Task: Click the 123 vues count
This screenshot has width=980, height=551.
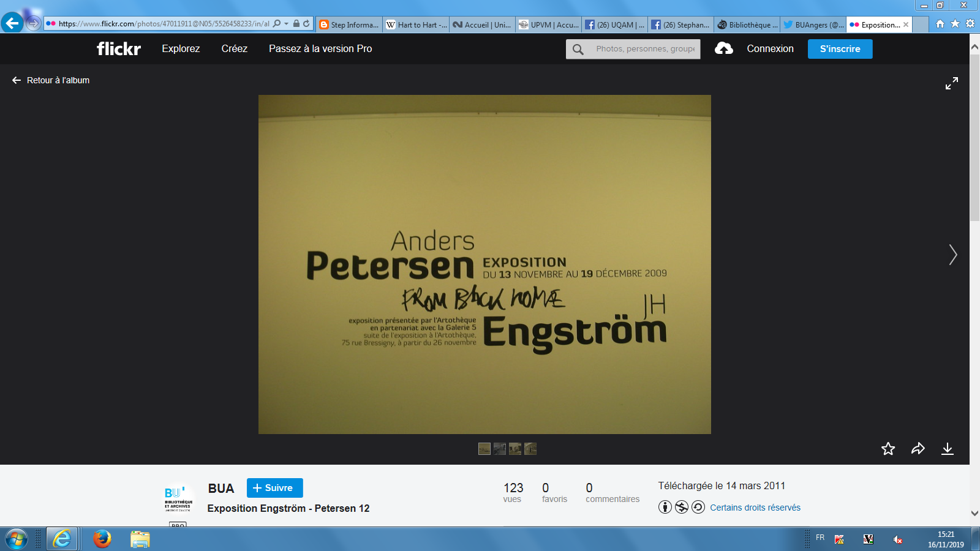Action: click(x=513, y=492)
